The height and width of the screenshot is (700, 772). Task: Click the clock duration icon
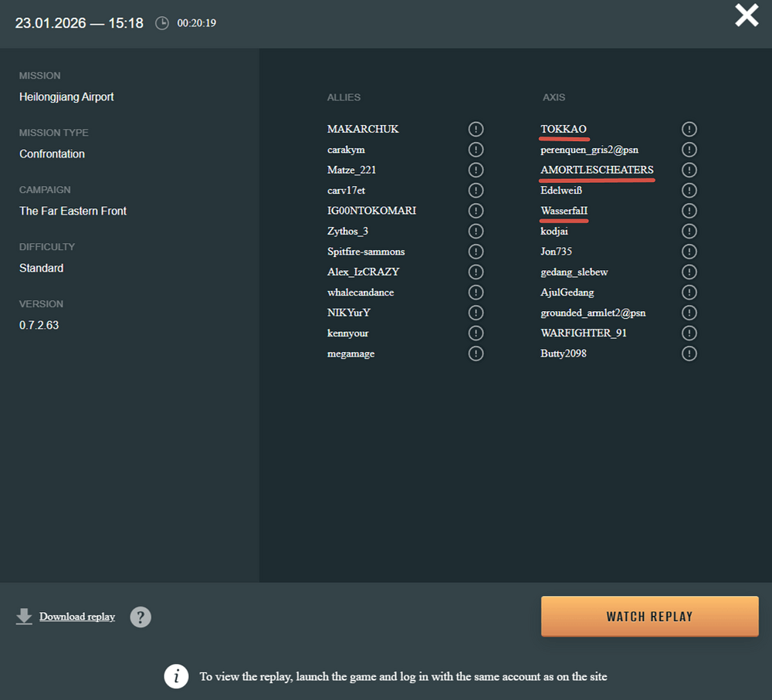pos(161,23)
